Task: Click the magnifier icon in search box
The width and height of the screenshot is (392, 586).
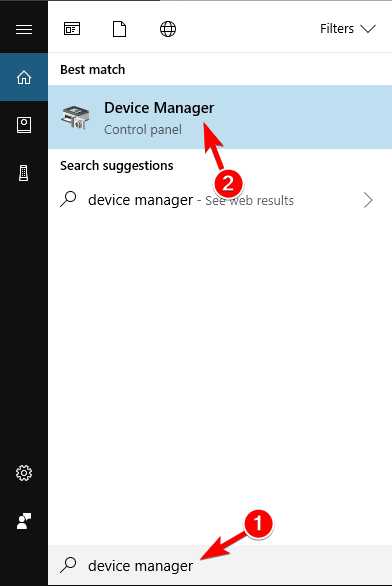Action: pyautogui.click(x=68, y=565)
